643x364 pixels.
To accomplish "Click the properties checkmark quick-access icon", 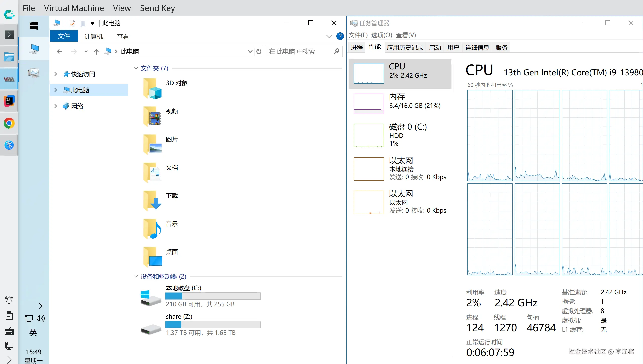I will point(72,23).
